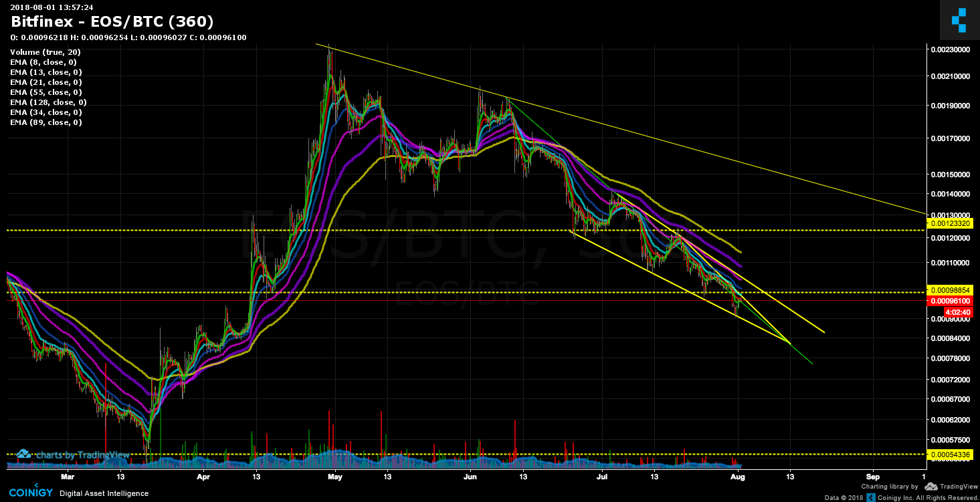
Task: Select the 'EMA (55, close, 0)' indicator label
Action: tap(46, 92)
